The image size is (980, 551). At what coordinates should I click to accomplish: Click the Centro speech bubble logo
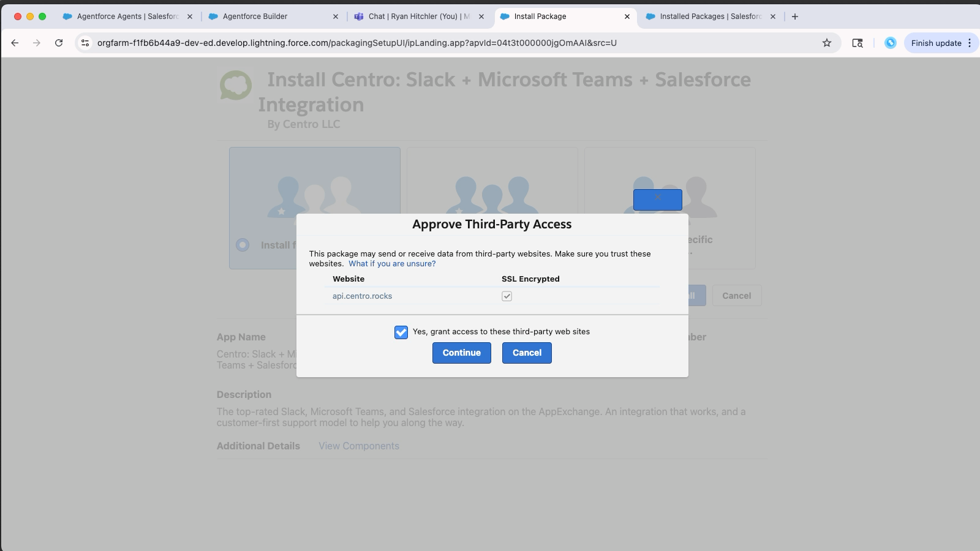[x=236, y=85]
